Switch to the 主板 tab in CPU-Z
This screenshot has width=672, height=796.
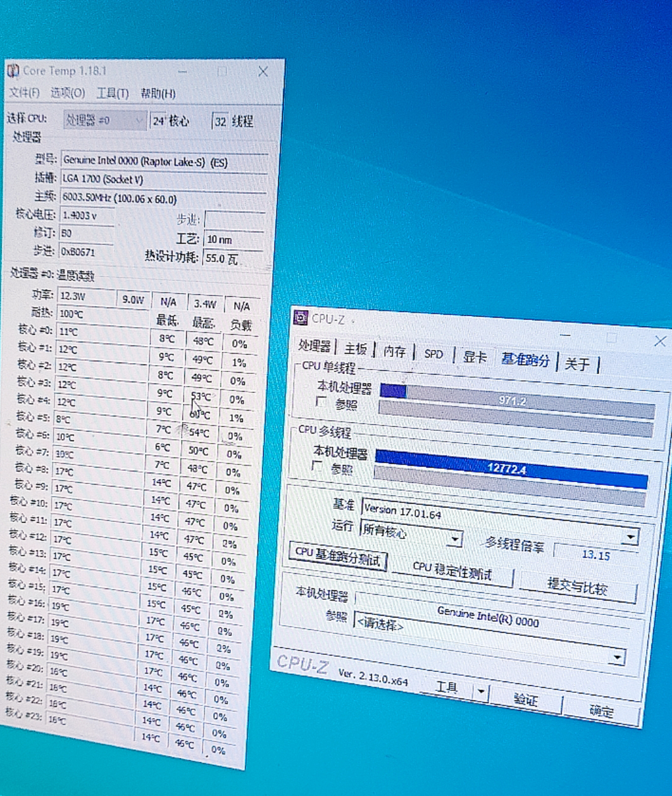(356, 349)
